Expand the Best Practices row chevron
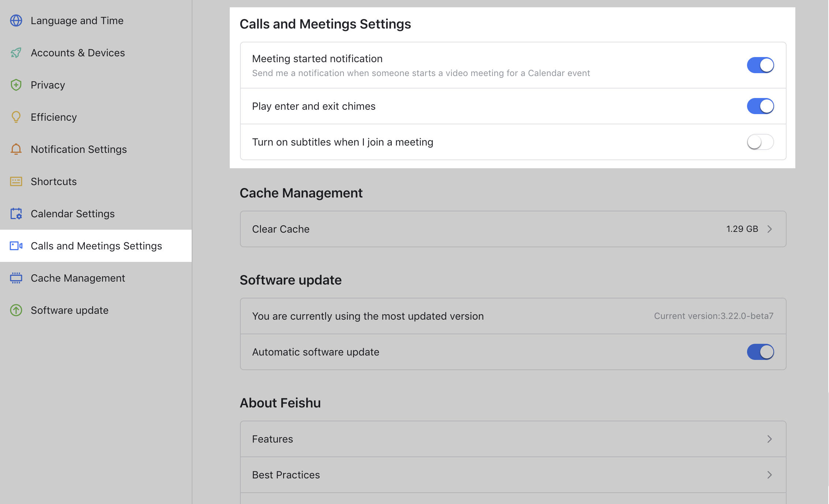 (x=770, y=475)
